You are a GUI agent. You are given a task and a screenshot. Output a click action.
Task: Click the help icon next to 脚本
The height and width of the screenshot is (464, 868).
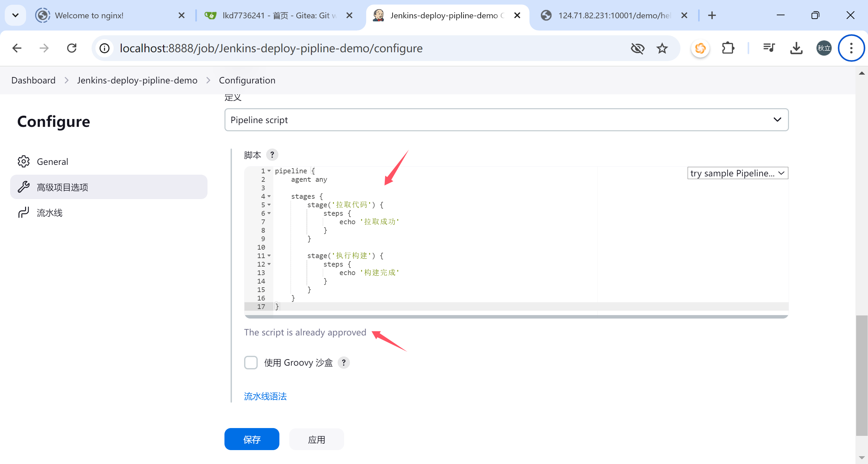272,155
